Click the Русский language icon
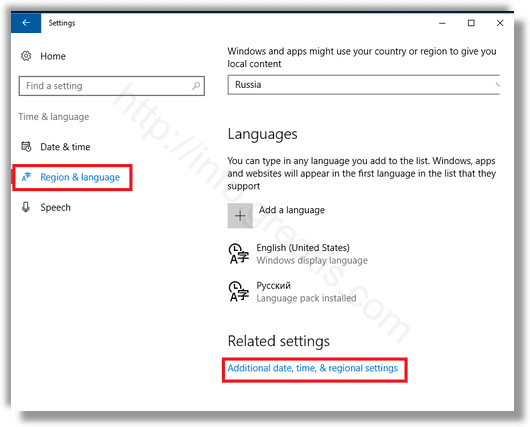This screenshot has height=427, width=530. coord(239,291)
